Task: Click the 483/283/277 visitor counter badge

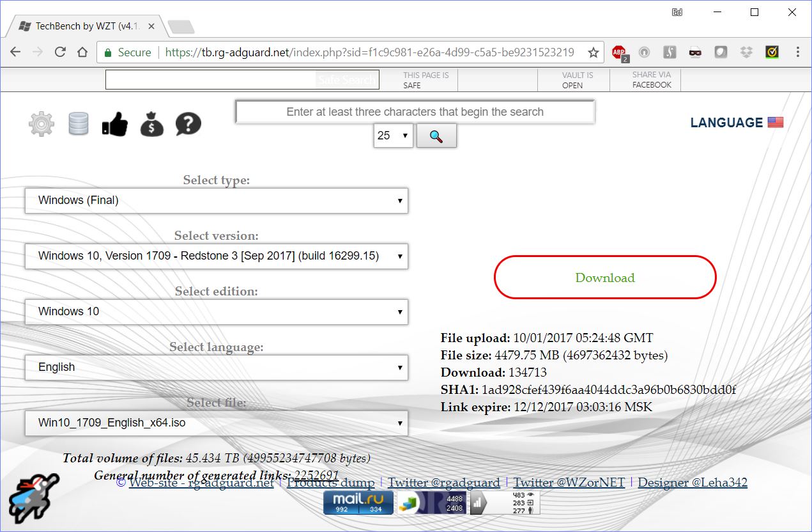Action: (505, 503)
